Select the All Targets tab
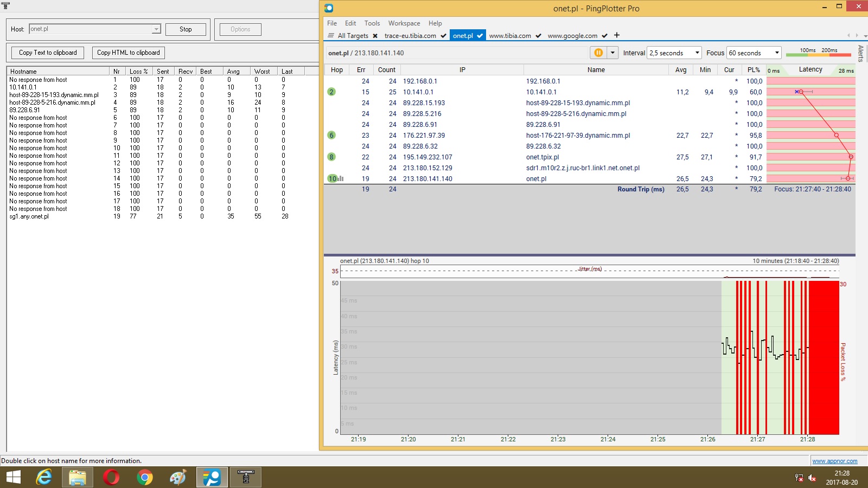This screenshot has height=488, width=868. (353, 36)
